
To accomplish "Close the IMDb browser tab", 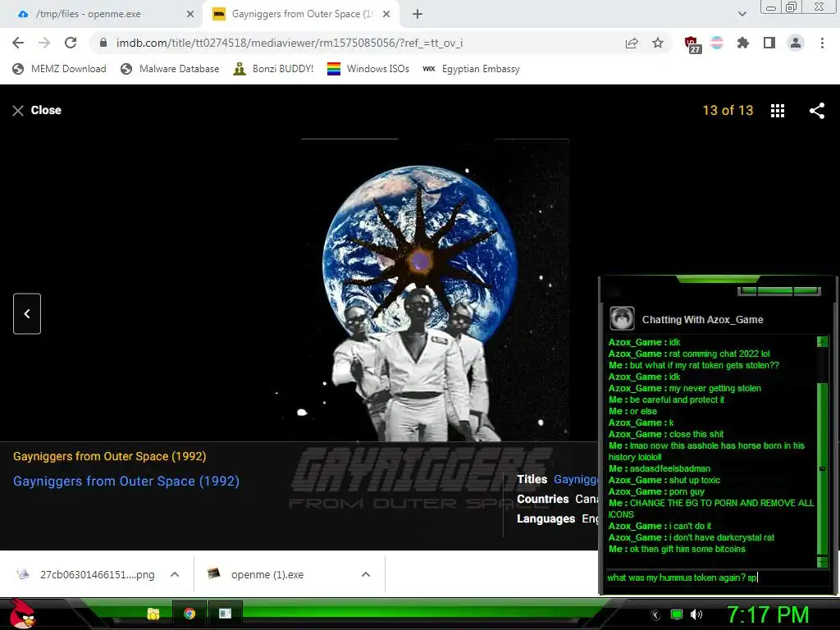I will pos(386,15).
